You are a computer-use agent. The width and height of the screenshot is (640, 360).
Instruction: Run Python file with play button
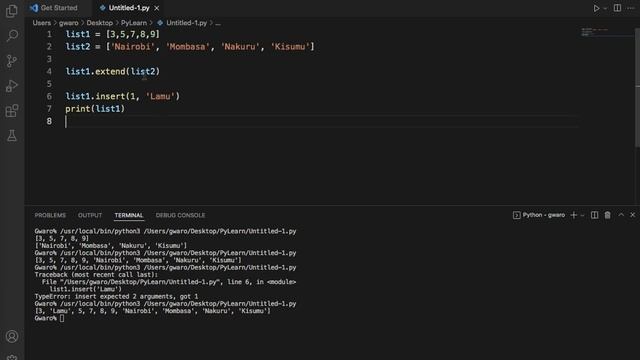point(596,8)
